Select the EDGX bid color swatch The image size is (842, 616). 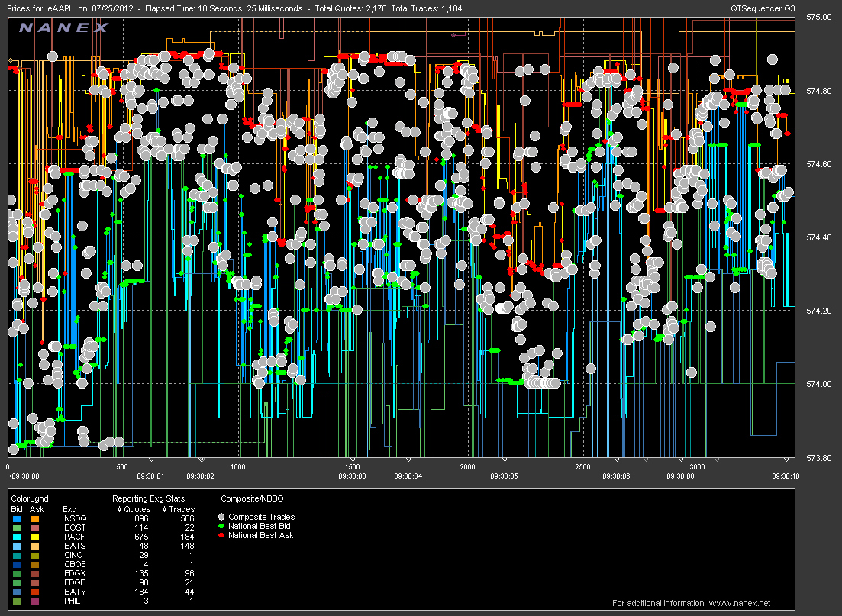point(17,573)
